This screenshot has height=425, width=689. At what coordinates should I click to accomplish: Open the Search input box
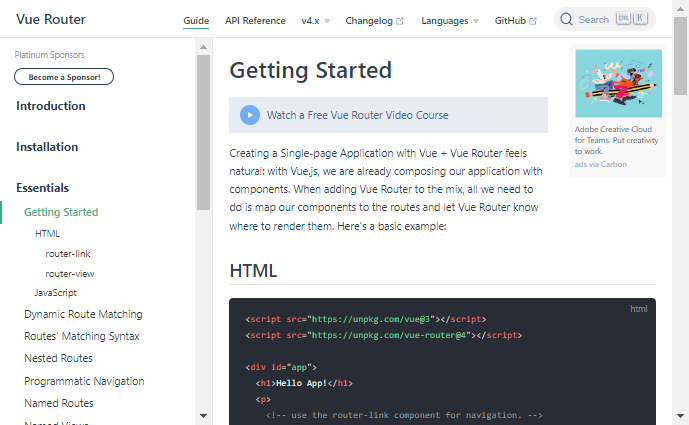tap(605, 19)
